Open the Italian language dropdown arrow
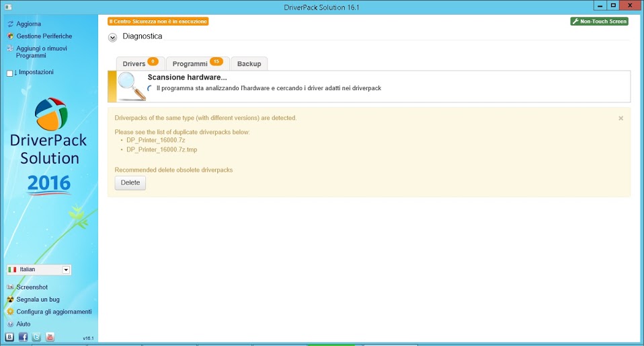Viewport: 644px width, 346px height. (66, 270)
